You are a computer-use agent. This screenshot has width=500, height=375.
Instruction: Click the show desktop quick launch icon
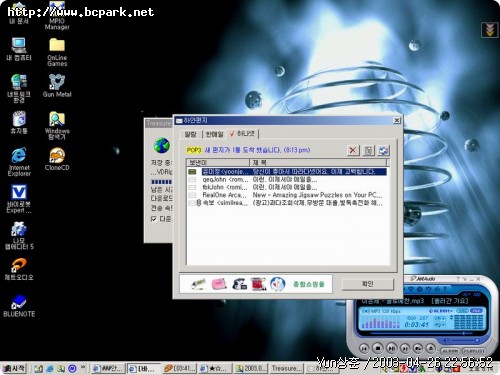tap(39, 368)
